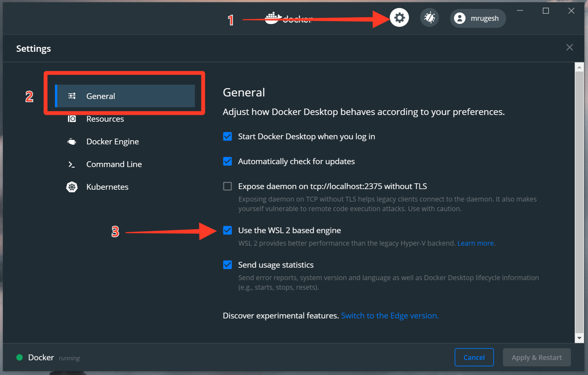The height and width of the screenshot is (375, 588).
Task: Click the Kubernetes wheel icon
Action: [72, 187]
